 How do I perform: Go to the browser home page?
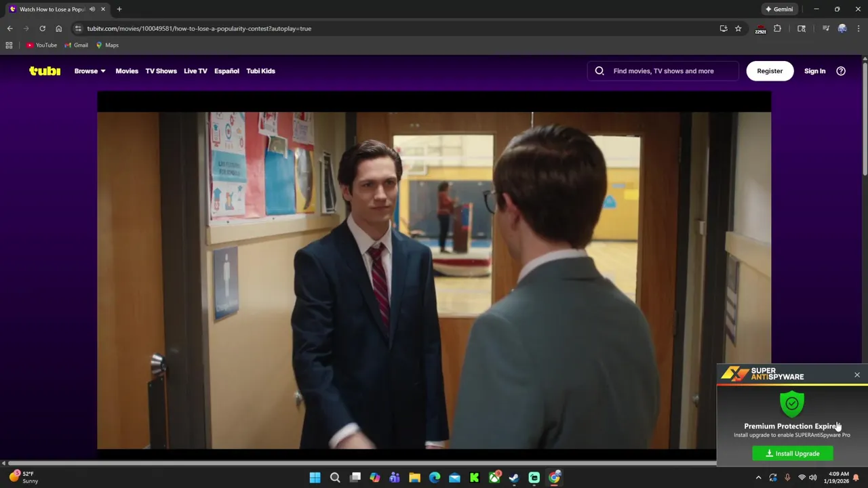[x=58, y=28]
